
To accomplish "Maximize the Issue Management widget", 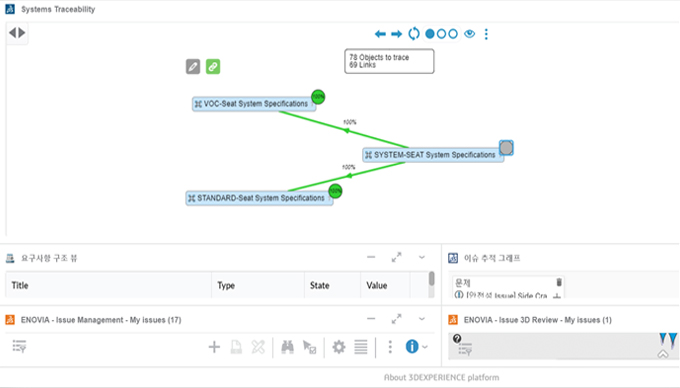I will tap(396, 319).
